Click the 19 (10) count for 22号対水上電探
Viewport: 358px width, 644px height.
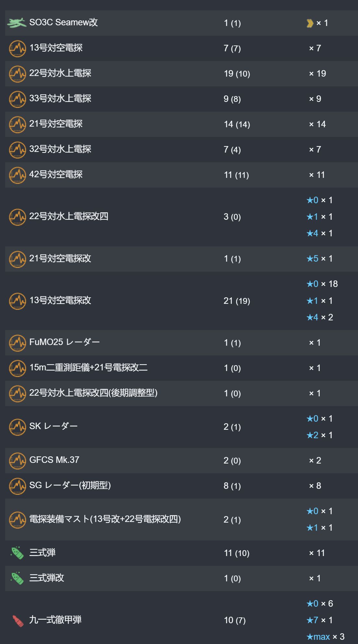pyautogui.click(x=237, y=74)
